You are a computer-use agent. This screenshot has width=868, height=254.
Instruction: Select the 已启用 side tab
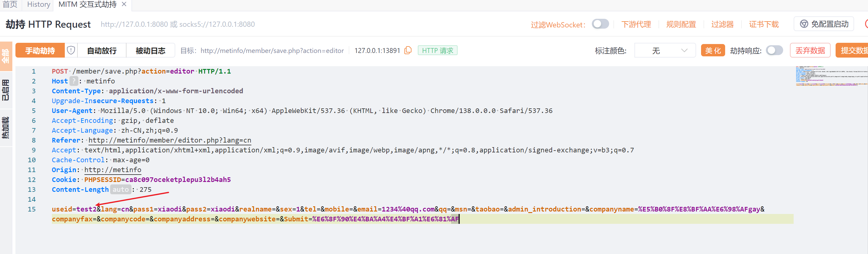click(x=6, y=90)
